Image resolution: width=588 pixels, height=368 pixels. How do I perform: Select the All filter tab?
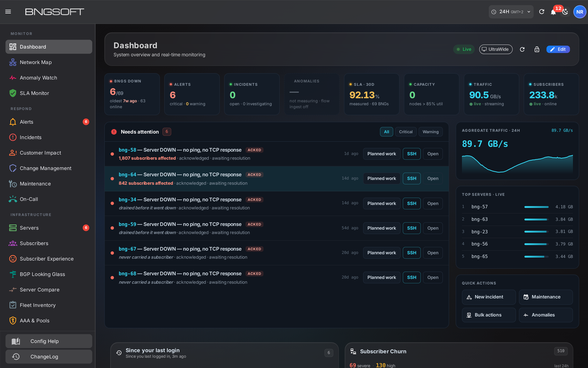(386, 132)
